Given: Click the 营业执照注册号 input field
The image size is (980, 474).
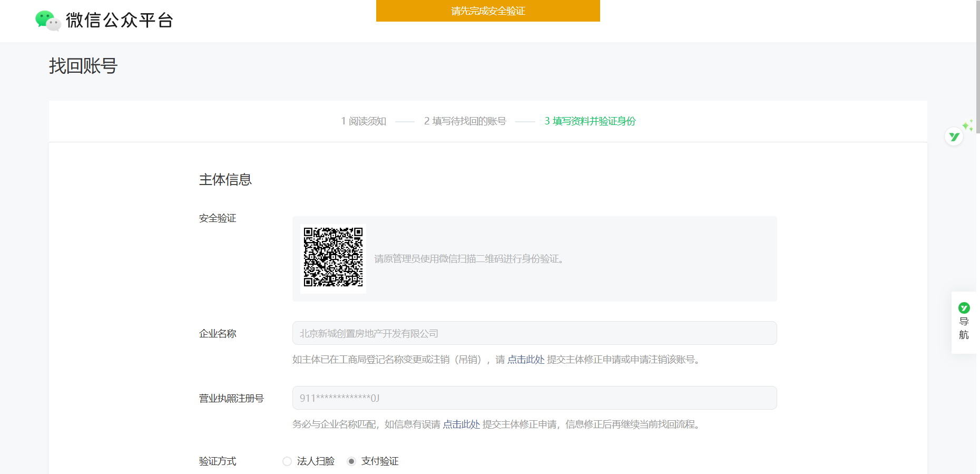Looking at the screenshot, I should click(x=534, y=398).
